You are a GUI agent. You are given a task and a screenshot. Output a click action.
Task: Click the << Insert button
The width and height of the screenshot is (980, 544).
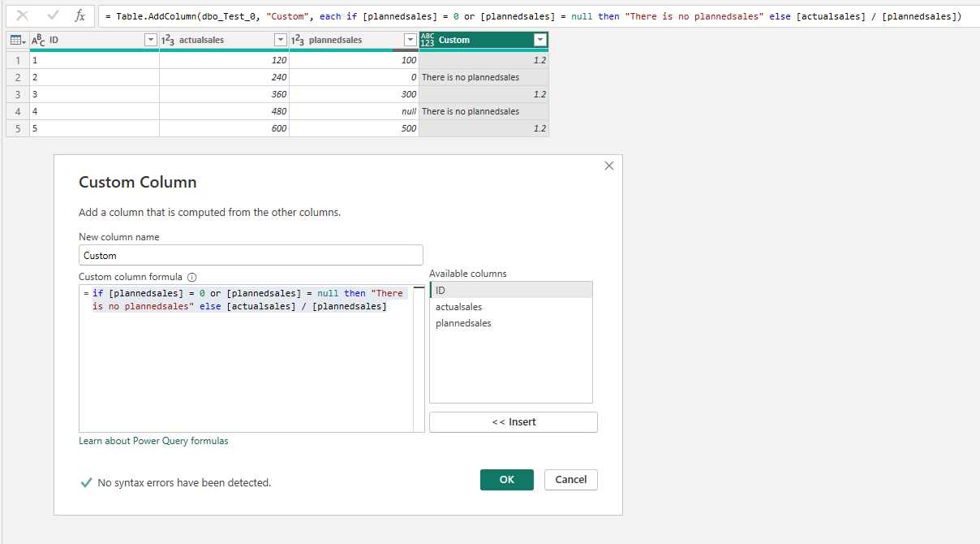[514, 422]
